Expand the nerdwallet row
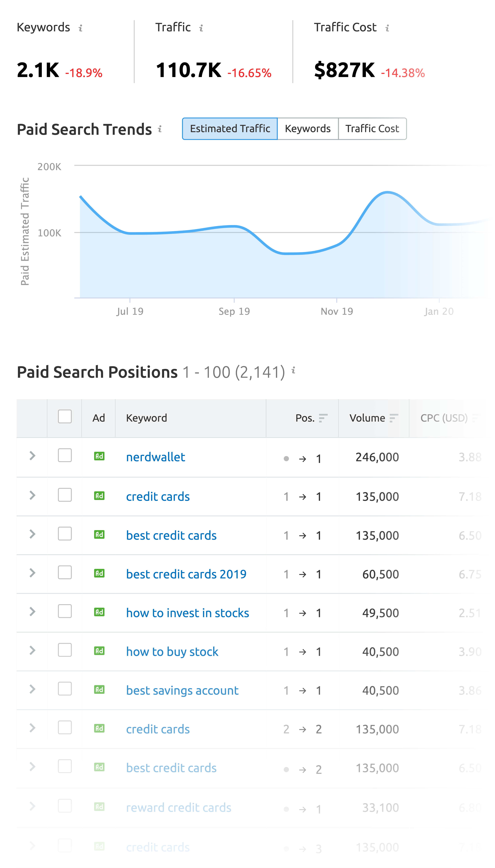The image size is (495, 868). coord(32,456)
